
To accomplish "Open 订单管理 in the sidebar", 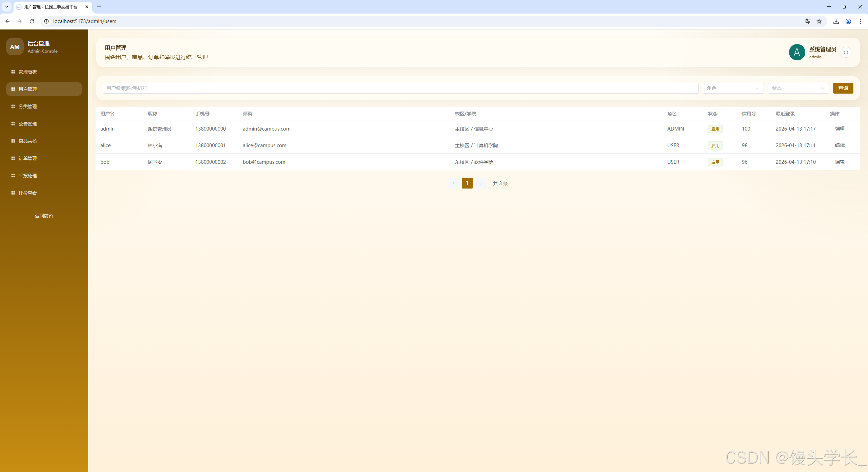I will coord(44,158).
